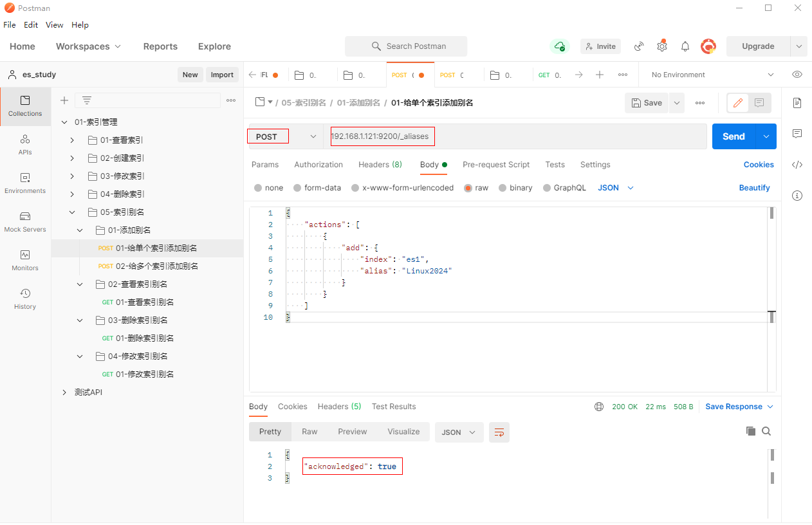Copy the response with the copy icon

(x=750, y=431)
